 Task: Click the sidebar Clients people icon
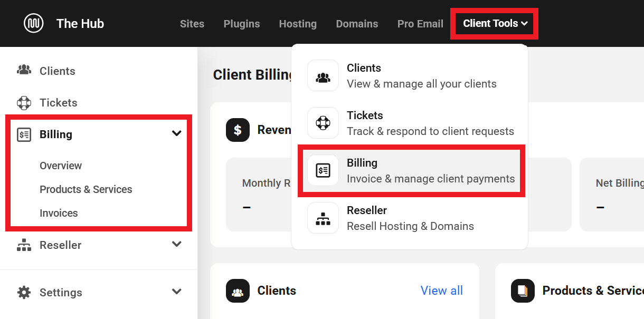(x=24, y=70)
